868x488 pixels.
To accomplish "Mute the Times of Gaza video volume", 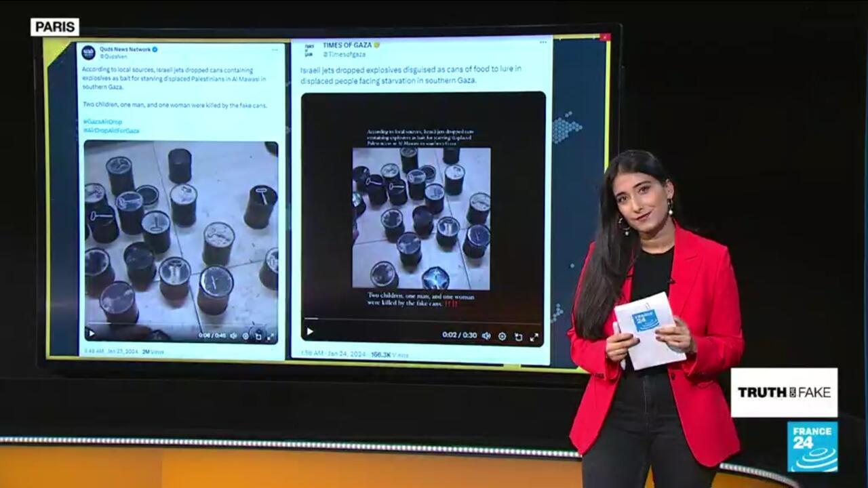I will click(486, 335).
